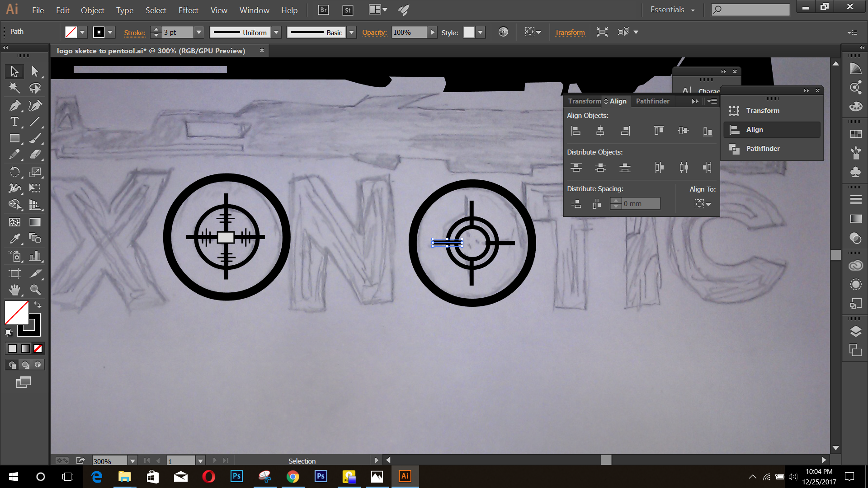Switch to the Transform tab in panel

tap(585, 101)
